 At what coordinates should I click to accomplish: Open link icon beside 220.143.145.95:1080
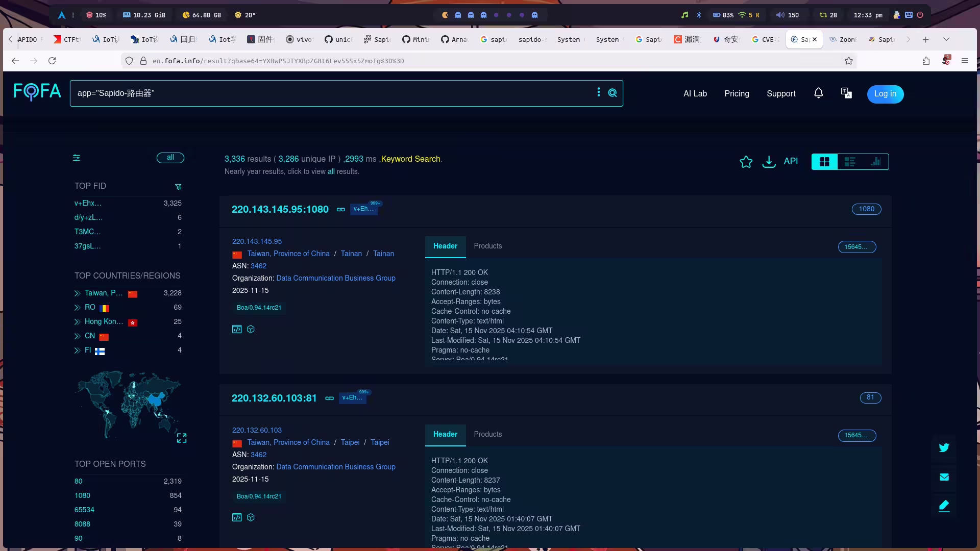340,210
